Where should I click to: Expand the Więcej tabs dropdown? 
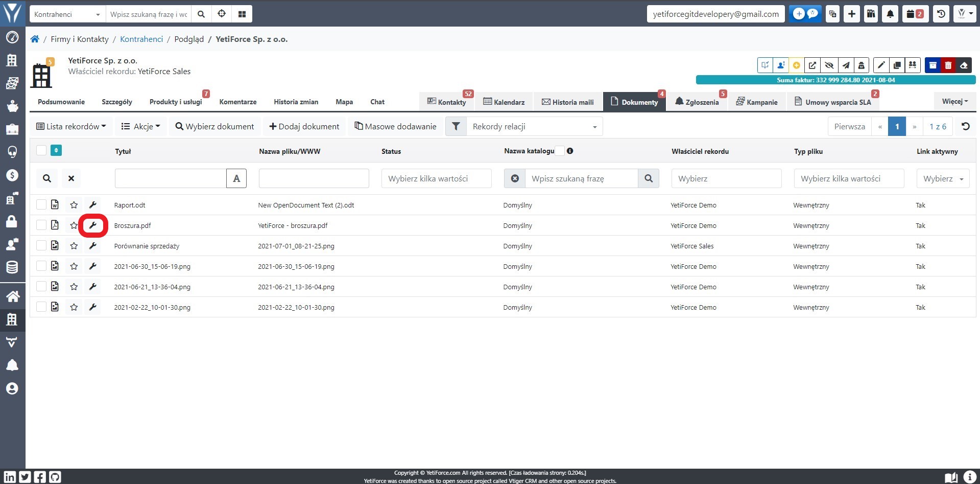coord(954,101)
